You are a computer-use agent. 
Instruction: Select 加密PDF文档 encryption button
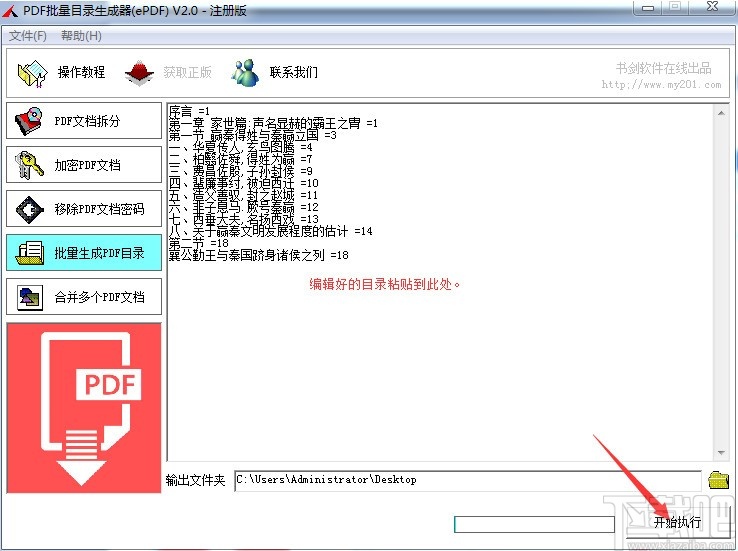point(84,165)
